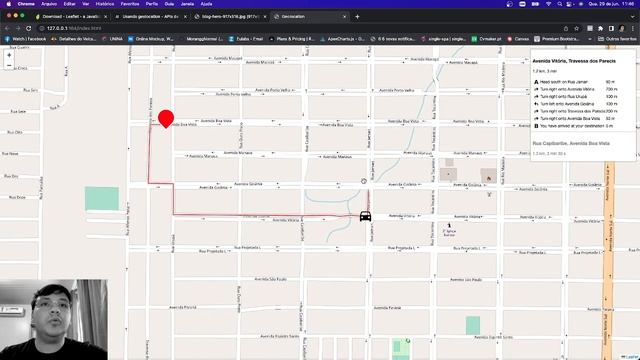640x360 pixels.
Task: Go forward in browser history
Action: click(18, 28)
